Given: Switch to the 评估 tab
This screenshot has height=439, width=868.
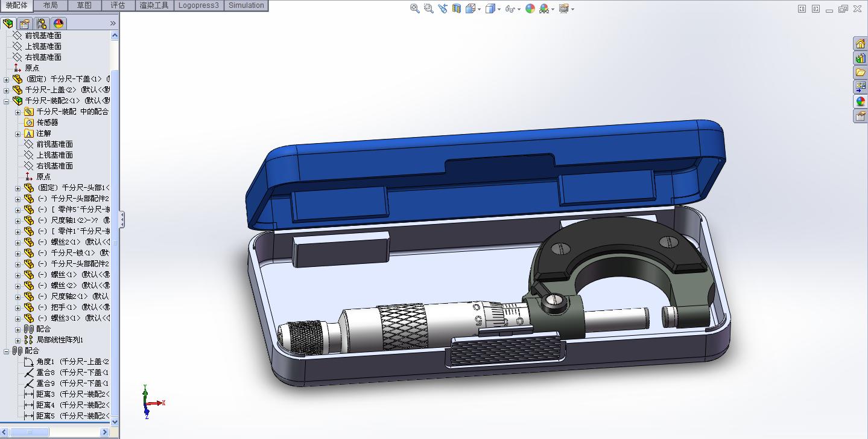Looking at the screenshot, I should 118,5.
